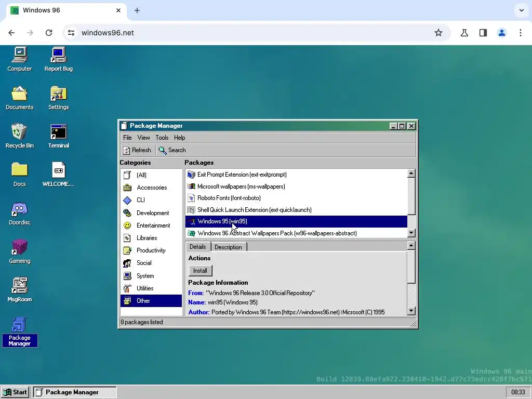Go back in browser history
This screenshot has width=532, height=399.
click(x=11, y=33)
